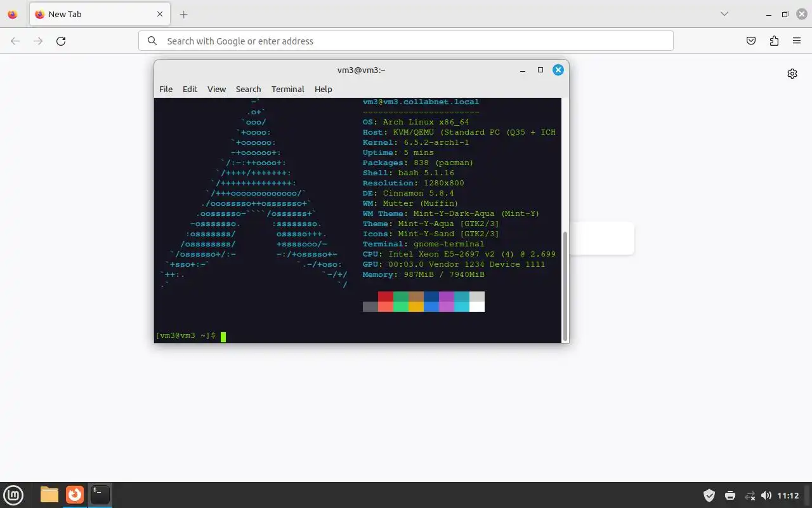Open the volume control in tray
The image size is (812, 508).
click(766, 495)
